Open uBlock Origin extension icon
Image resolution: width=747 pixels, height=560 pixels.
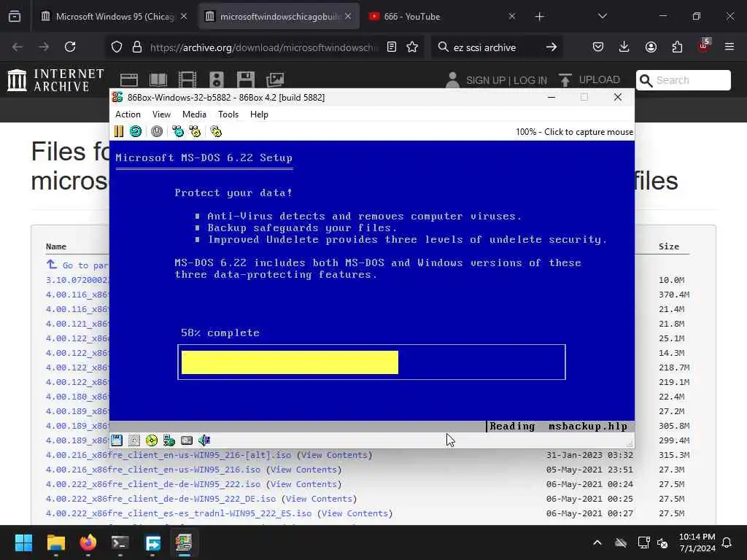[x=704, y=46]
